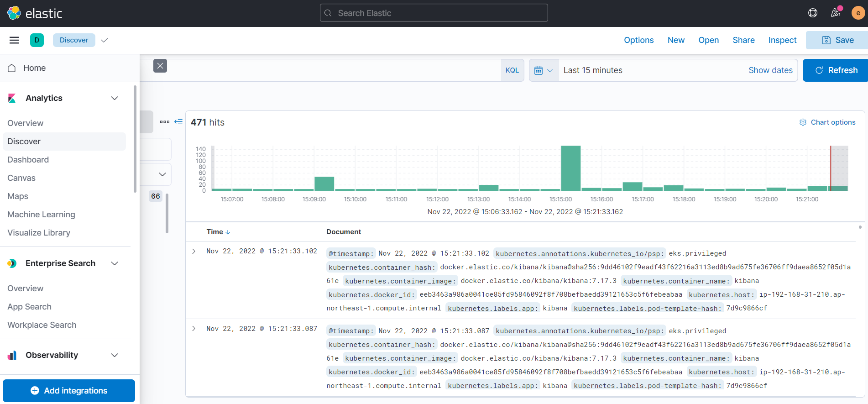Click Show dates link
This screenshot has width=868, height=404.
[x=770, y=70]
